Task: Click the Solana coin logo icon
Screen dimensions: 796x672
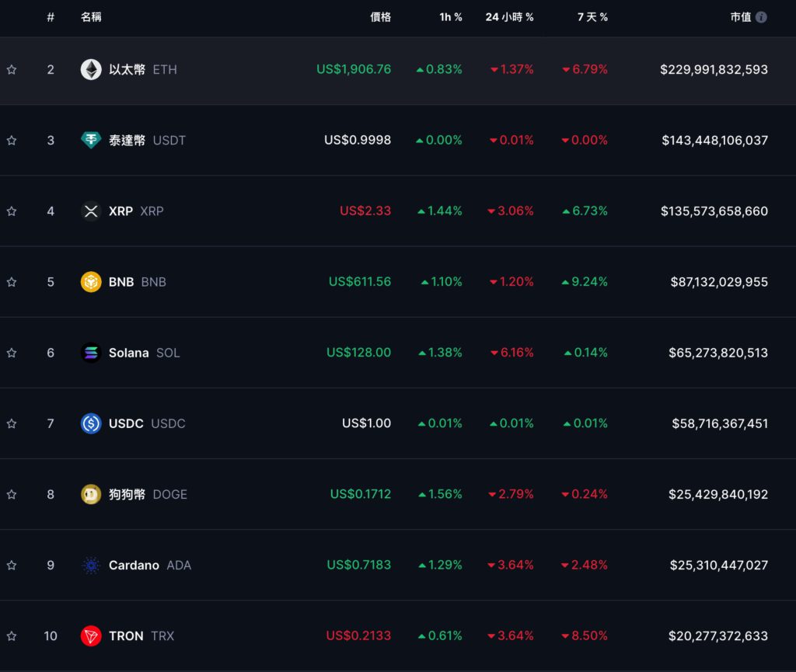Action: point(91,353)
